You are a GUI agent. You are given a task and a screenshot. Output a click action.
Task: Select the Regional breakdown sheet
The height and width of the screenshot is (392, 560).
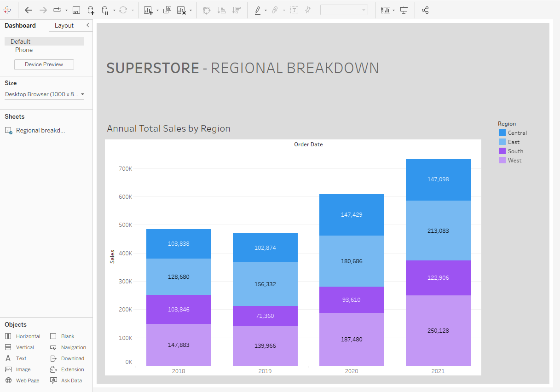click(40, 130)
